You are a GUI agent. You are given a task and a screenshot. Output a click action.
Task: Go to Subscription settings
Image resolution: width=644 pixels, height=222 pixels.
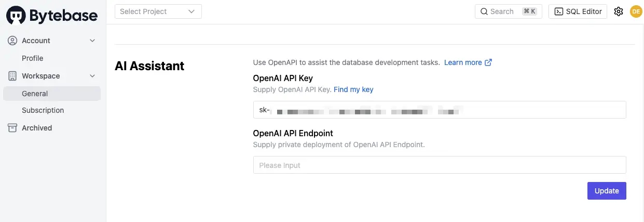tap(43, 110)
